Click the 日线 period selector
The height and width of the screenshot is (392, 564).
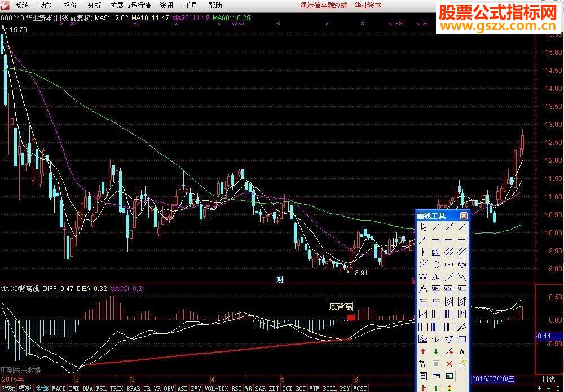click(549, 378)
